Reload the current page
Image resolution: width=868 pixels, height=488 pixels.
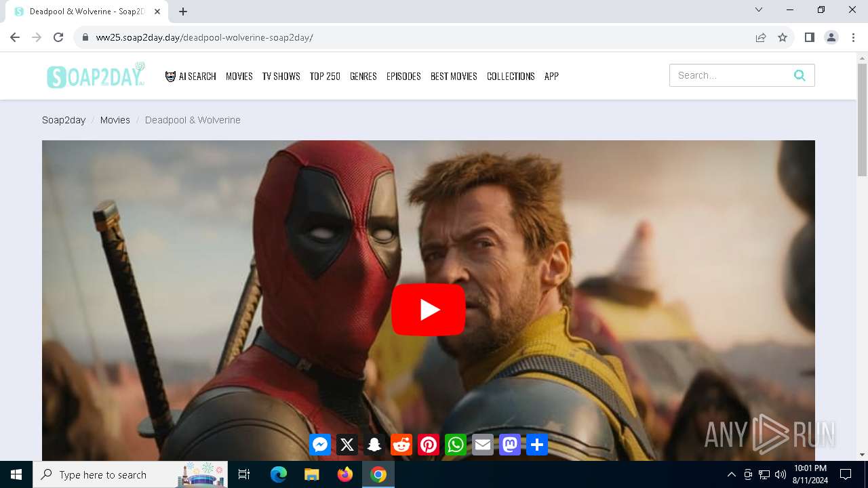click(x=58, y=37)
